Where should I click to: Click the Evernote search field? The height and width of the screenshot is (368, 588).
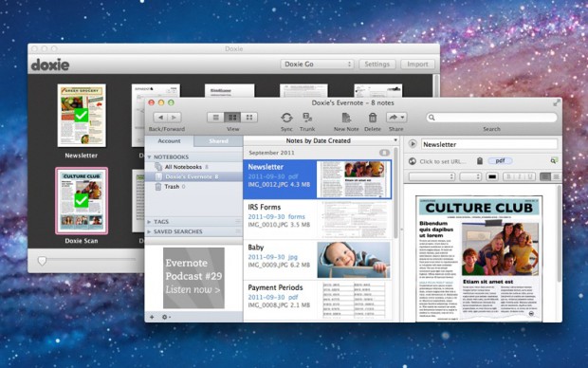(491, 118)
